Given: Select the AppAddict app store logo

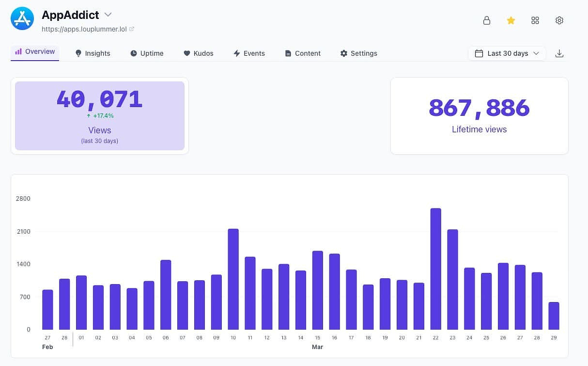Looking at the screenshot, I should [x=22, y=18].
